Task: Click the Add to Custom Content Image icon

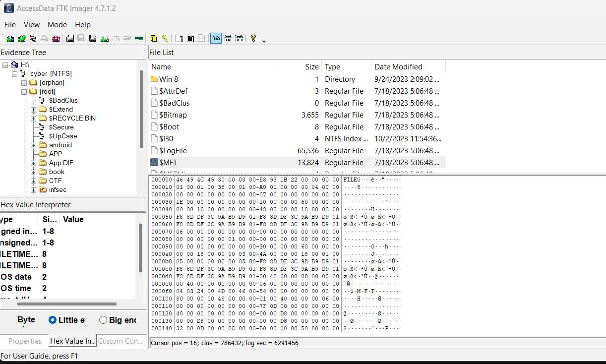Action: (x=105, y=39)
